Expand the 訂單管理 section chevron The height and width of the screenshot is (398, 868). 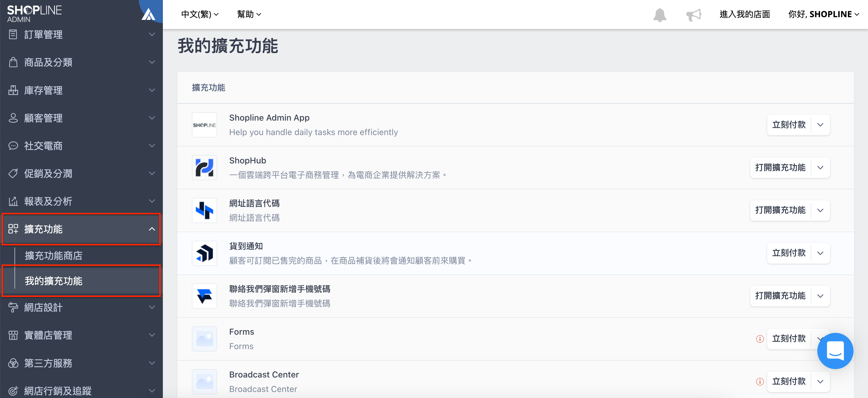click(x=152, y=34)
